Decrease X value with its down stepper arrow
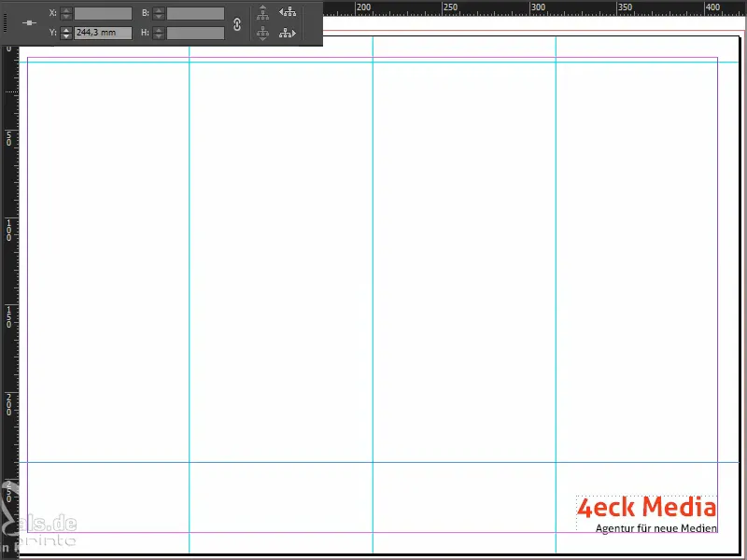The width and height of the screenshot is (747, 560). (65, 16)
